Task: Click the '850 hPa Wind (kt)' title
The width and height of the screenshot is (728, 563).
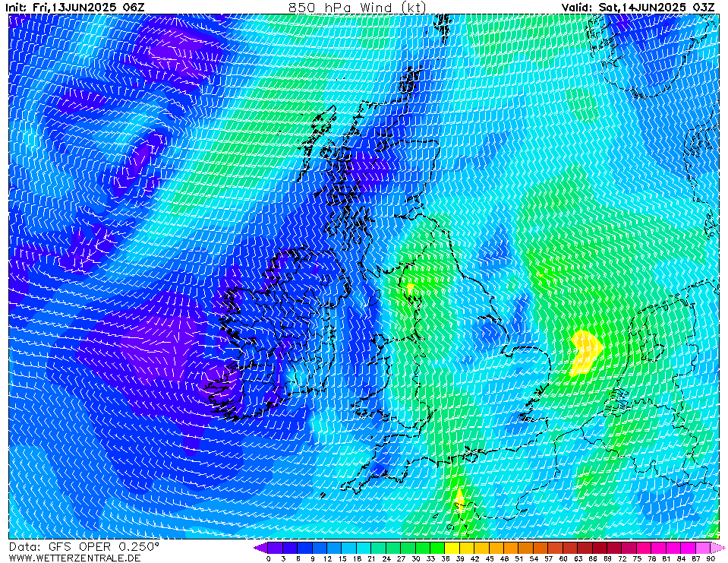Action: 357,7
